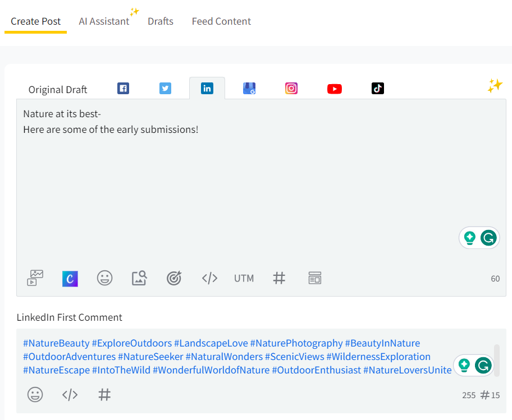Click the code snippet icon in post toolbar
Image resolution: width=512 pixels, height=420 pixels.
tap(209, 278)
